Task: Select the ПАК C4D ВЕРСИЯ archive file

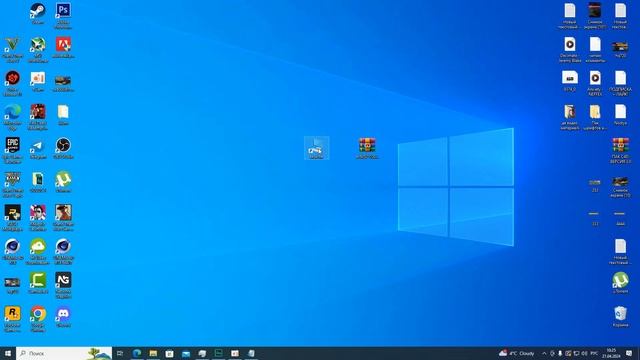Action: pyautogui.click(x=620, y=145)
